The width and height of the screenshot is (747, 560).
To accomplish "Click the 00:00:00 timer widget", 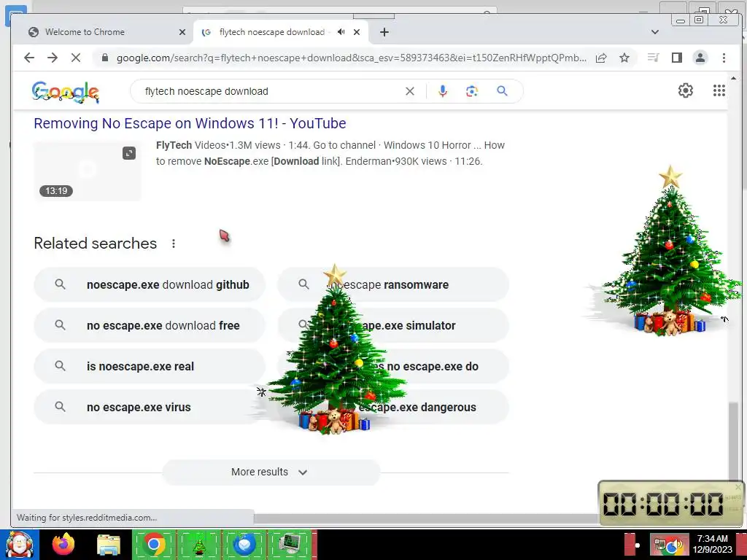I will 671,503.
